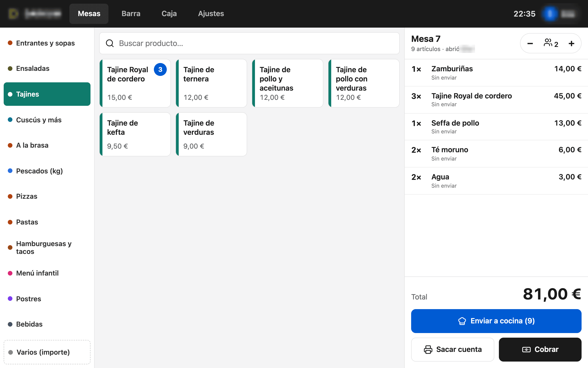This screenshot has height=368, width=588.
Task: Open Cuscús y más category
Action: tap(47, 120)
